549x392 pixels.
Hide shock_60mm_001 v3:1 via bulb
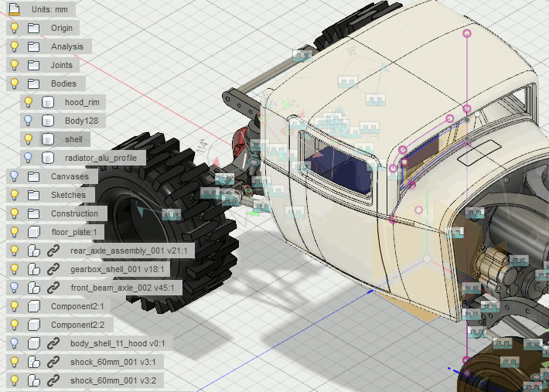pyautogui.click(x=15, y=362)
